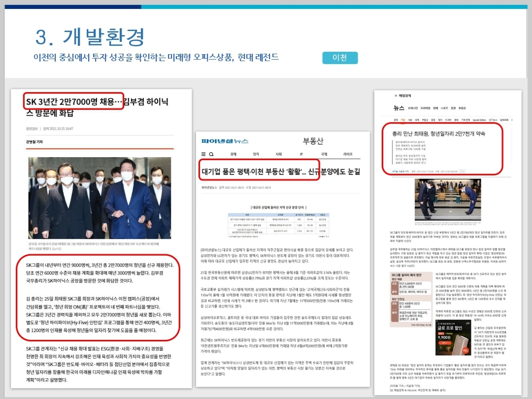Click the 매일경제 site name
The image size is (532, 399).
[x=405, y=96]
